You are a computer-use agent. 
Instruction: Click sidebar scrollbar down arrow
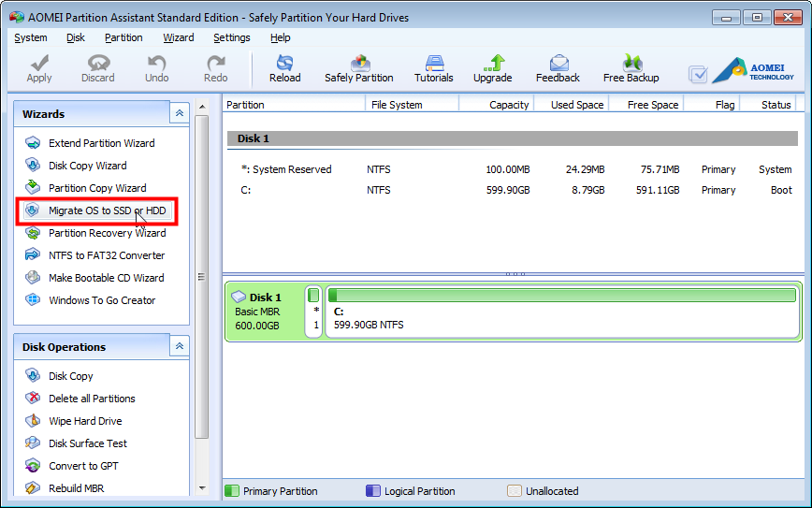pyautogui.click(x=202, y=487)
